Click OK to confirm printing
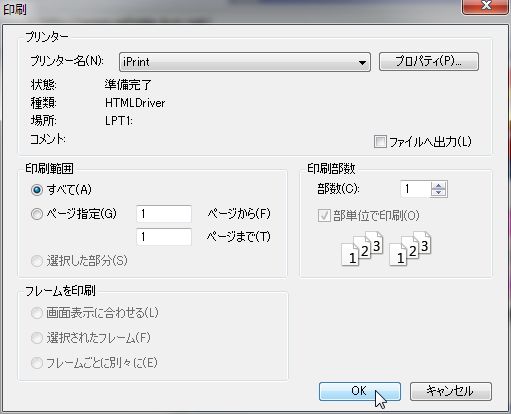 [x=360, y=391]
